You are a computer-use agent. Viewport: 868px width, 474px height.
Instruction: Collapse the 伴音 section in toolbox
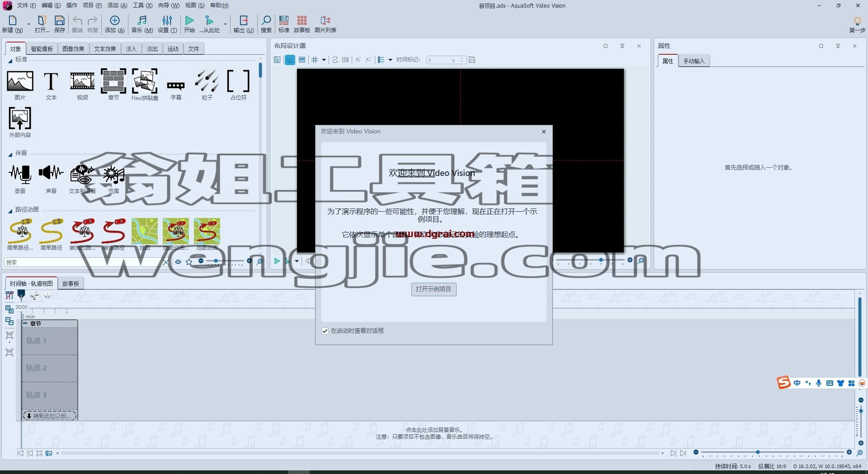(10, 154)
